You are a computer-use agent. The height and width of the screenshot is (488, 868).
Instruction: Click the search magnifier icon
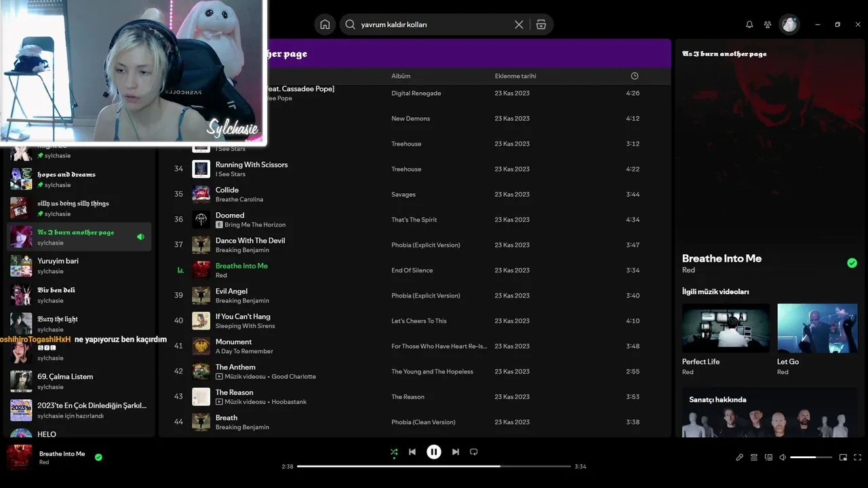pos(350,24)
